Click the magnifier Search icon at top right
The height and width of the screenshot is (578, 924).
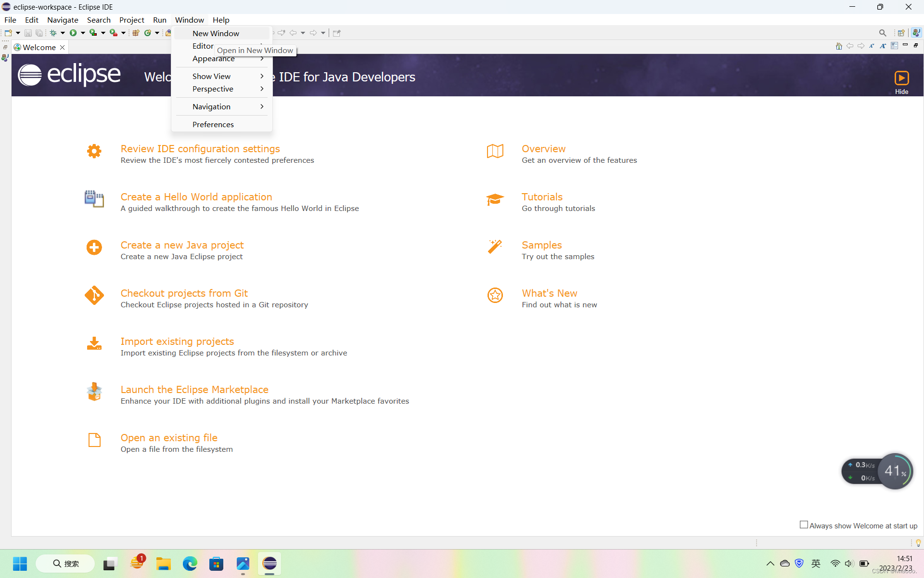[x=883, y=33]
